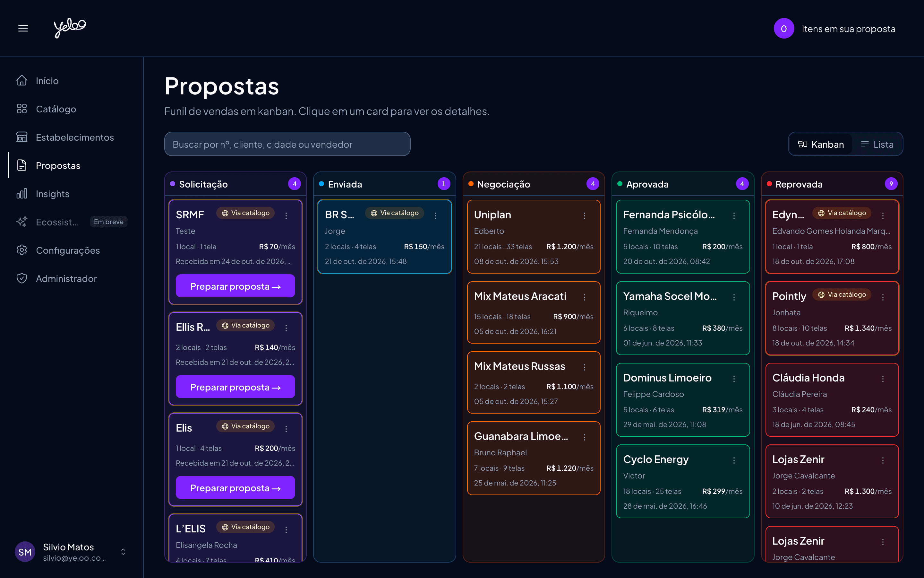This screenshot has height=578, width=924.
Task: Open options menu on Pointly card
Action: [883, 297]
